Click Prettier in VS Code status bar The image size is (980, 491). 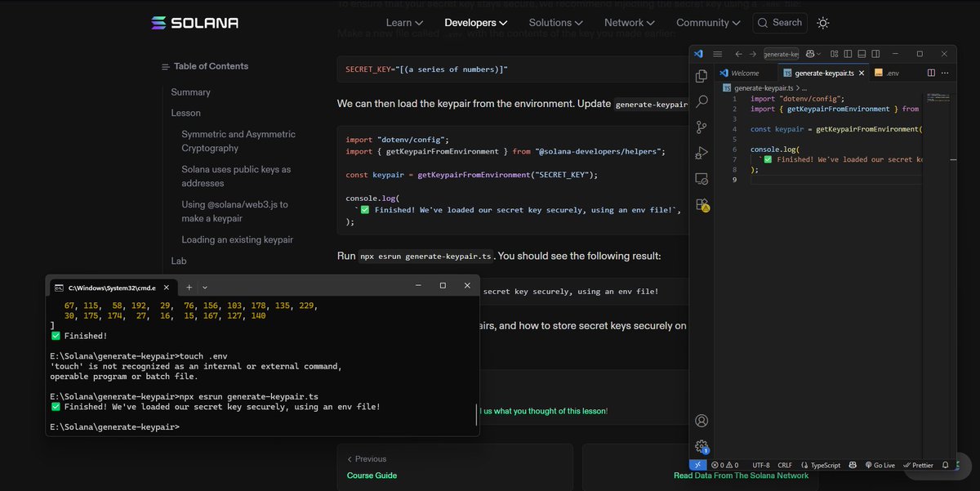(x=918, y=465)
